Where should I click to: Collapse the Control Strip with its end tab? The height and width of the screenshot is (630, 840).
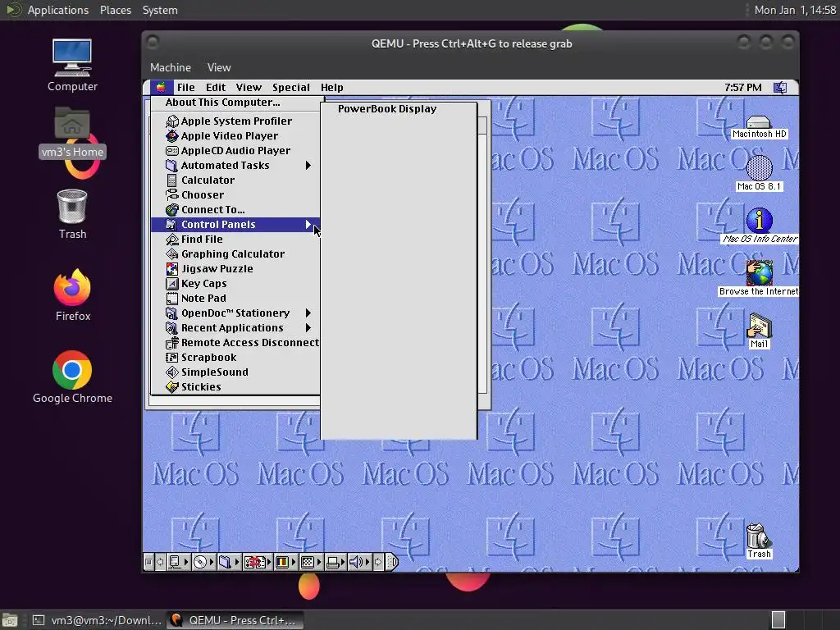pos(393,562)
